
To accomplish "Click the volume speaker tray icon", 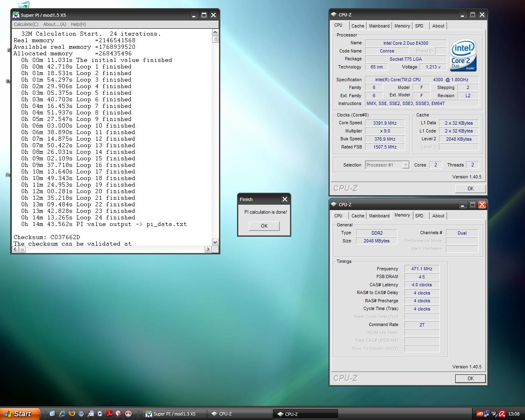I will pyautogui.click(x=494, y=414).
